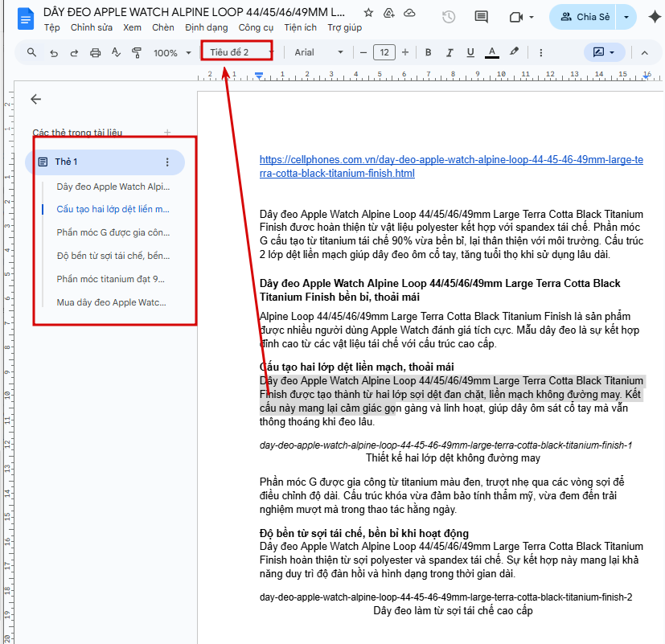Check the cloud save status icon
This screenshot has width=665, height=644.
409,13
